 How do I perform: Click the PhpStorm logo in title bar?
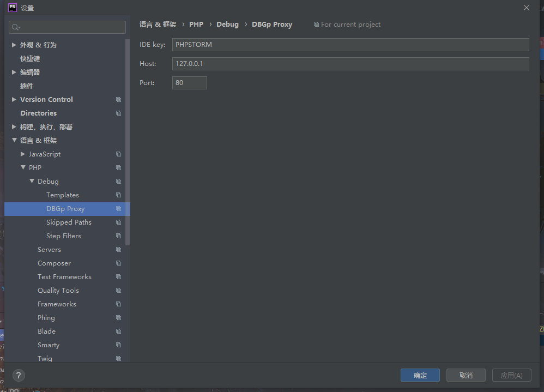(13, 7)
